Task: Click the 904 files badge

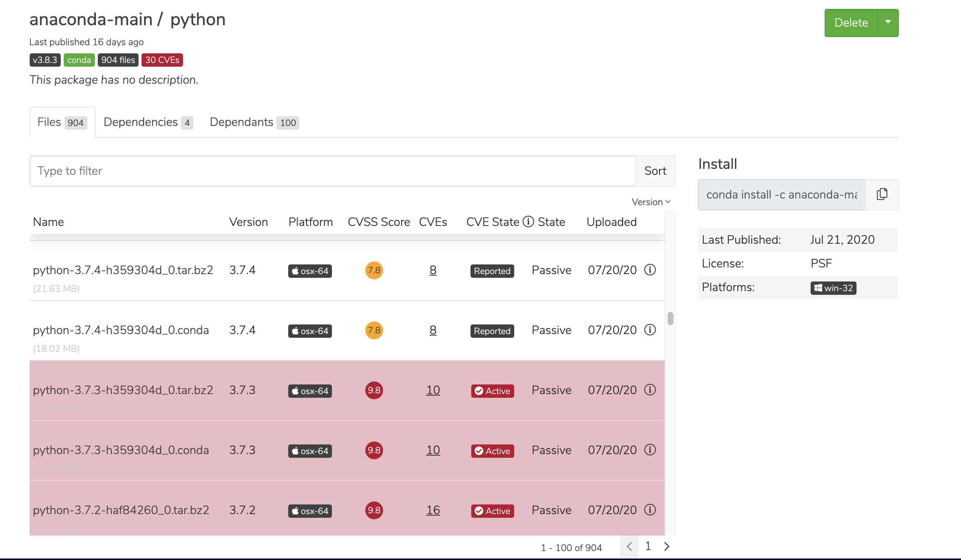Action: point(118,60)
